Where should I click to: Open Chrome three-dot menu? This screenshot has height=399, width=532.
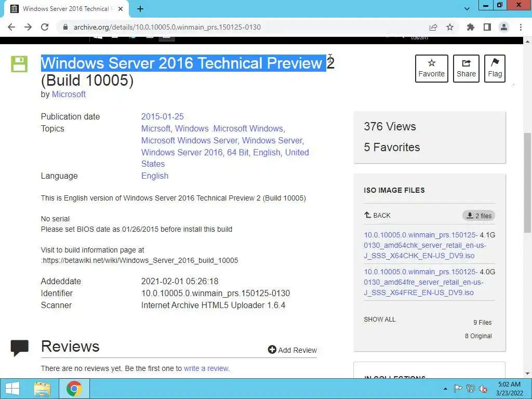tap(521, 27)
